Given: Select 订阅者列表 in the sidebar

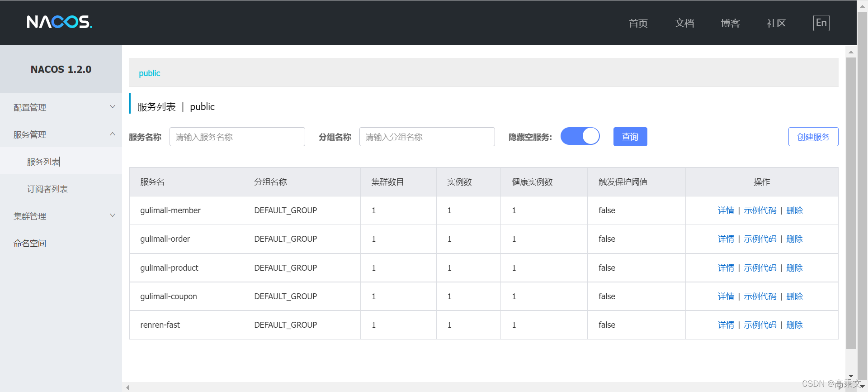Looking at the screenshot, I should pyautogui.click(x=61, y=189).
